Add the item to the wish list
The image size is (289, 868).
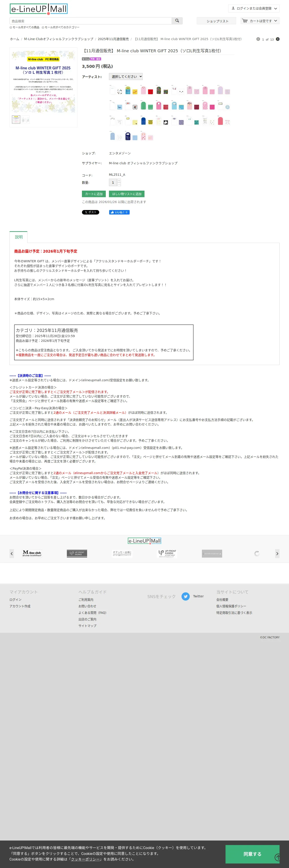pos(127,194)
